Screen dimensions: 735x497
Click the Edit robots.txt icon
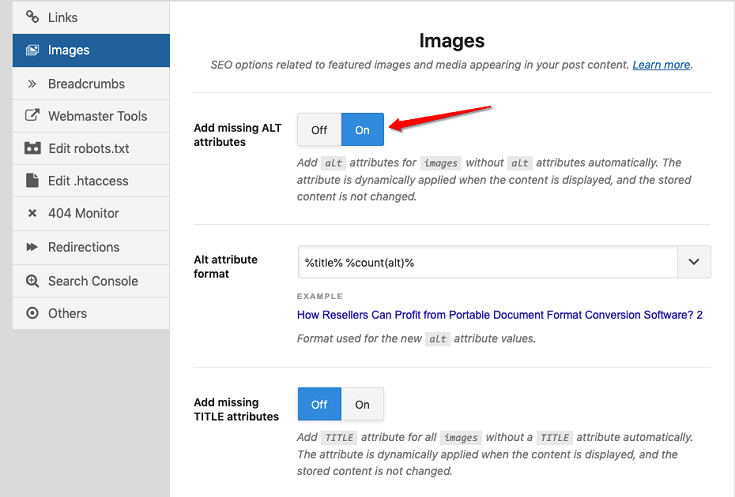tap(32, 148)
